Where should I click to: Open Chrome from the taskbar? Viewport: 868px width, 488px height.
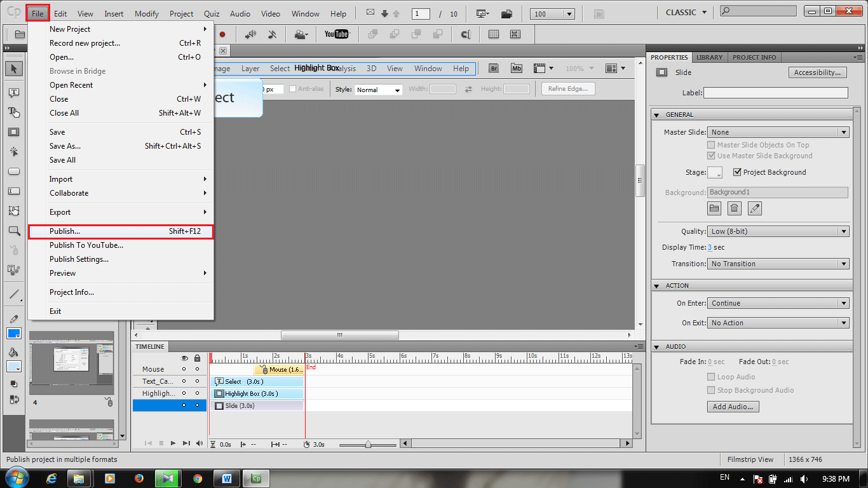[x=198, y=478]
